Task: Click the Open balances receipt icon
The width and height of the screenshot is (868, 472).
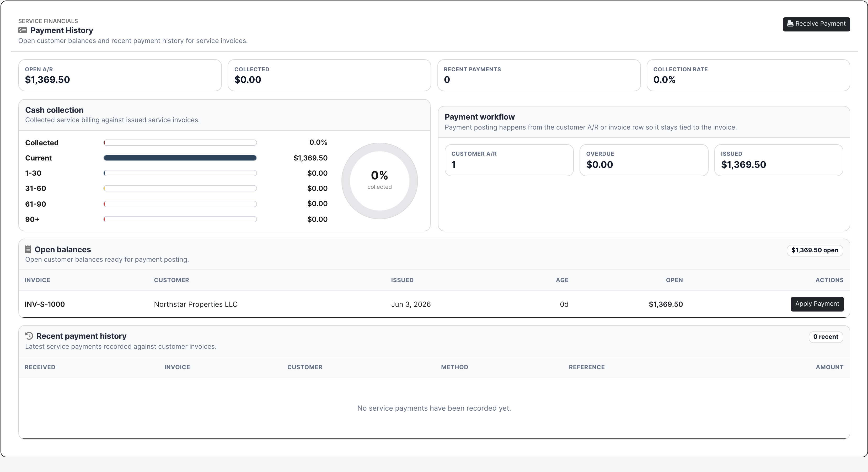Action: (x=28, y=249)
